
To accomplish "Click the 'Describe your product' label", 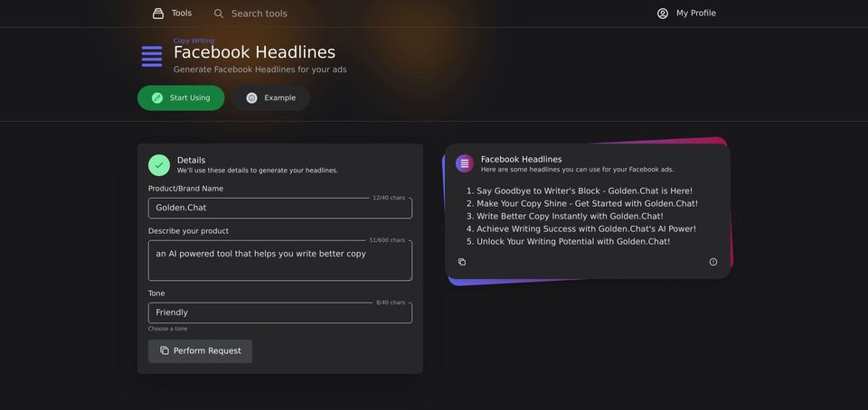I will tap(188, 231).
